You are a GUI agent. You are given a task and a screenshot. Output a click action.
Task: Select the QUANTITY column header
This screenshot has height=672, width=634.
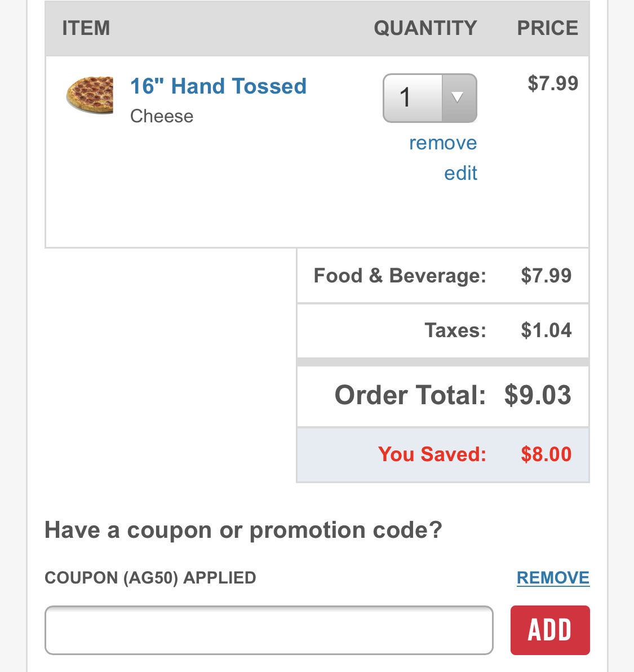point(425,28)
